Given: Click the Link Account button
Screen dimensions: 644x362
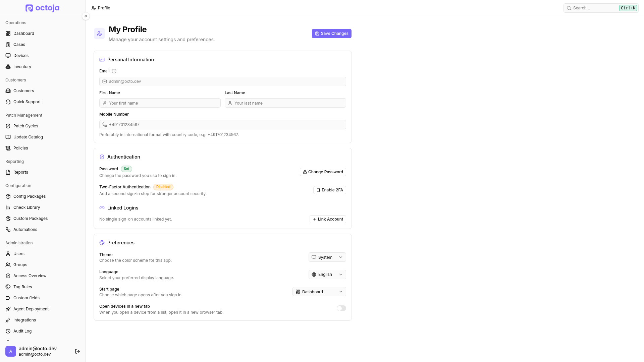Looking at the screenshot, I should (x=328, y=219).
